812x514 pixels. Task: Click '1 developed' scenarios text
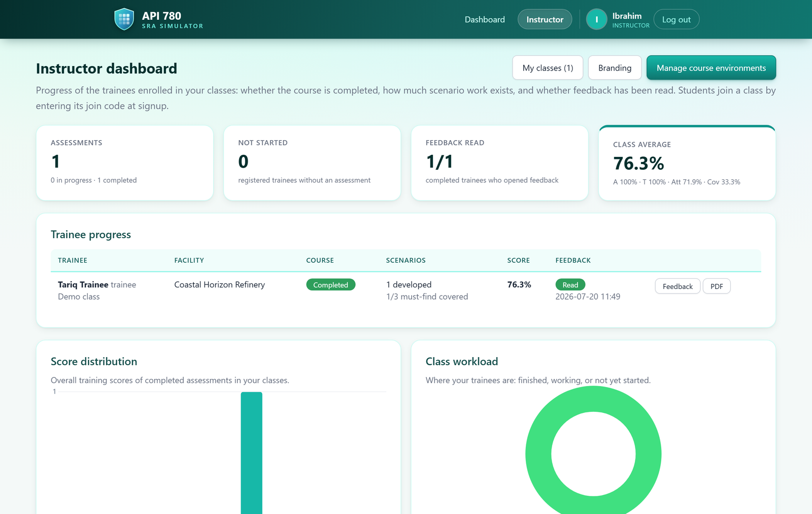(x=409, y=285)
